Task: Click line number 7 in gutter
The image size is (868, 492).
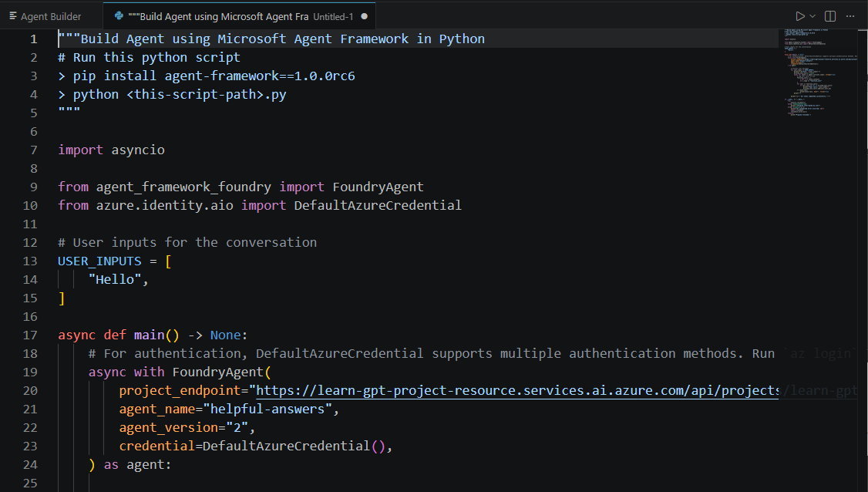Action: [34, 150]
